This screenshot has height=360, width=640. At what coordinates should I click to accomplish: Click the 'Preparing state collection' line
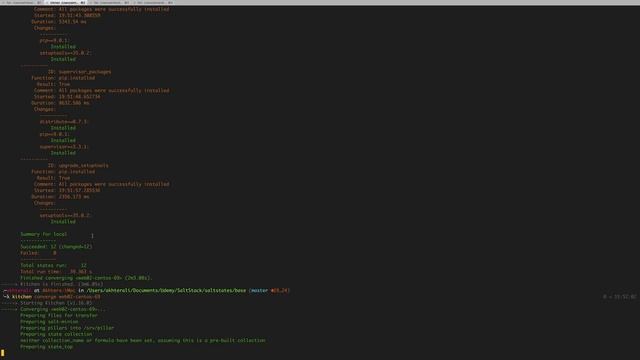coord(56,334)
